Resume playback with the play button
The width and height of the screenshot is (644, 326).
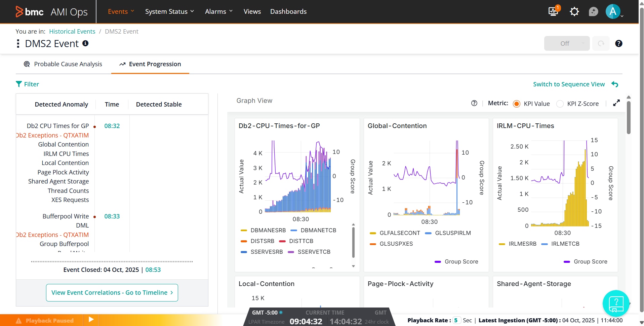click(x=90, y=320)
